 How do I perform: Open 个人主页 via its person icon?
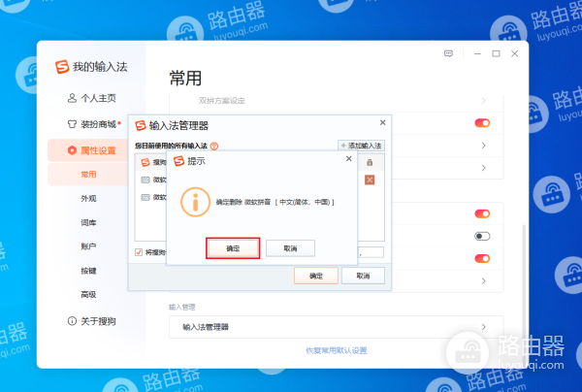tap(72, 98)
